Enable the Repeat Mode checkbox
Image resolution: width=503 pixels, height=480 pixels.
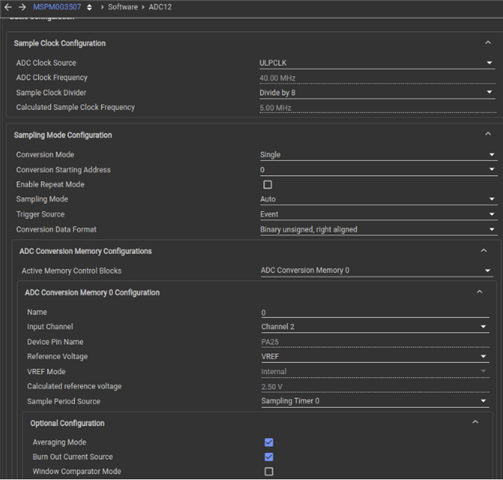point(268,185)
